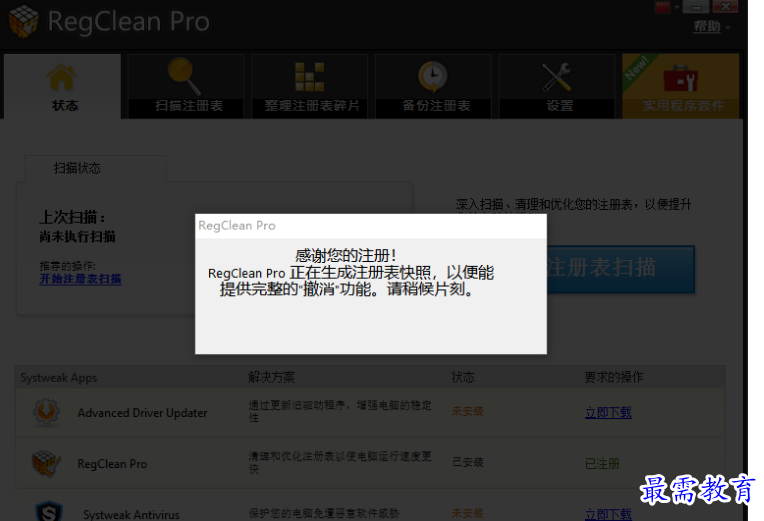Click the Systweak Apps column header
The width and height of the screenshot is (764, 521).
coord(58,378)
